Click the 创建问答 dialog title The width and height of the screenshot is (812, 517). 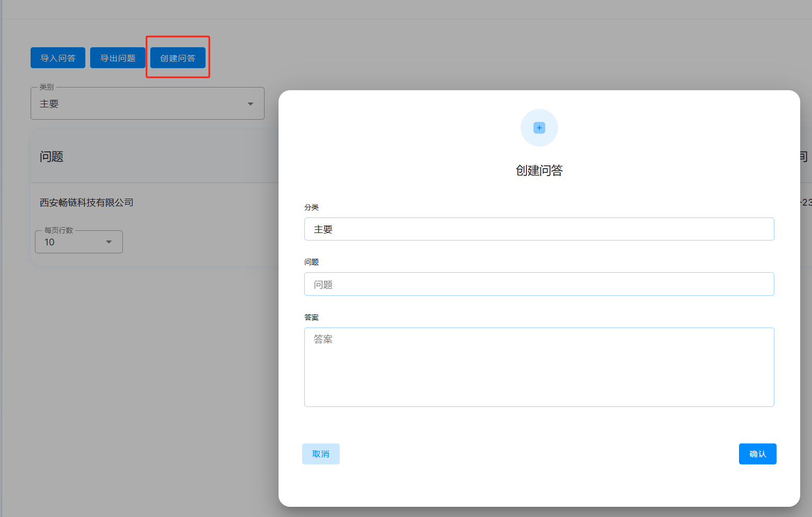[x=539, y=171]
